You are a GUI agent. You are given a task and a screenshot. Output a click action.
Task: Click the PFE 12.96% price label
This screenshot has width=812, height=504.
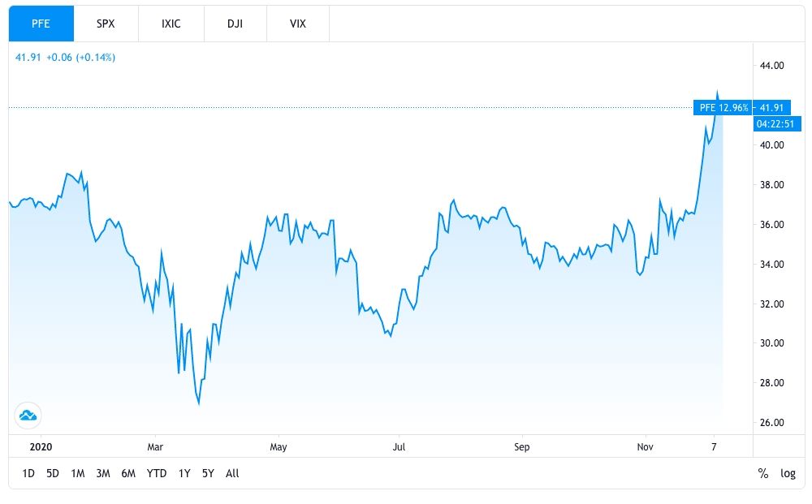click(x=723, y=107)
